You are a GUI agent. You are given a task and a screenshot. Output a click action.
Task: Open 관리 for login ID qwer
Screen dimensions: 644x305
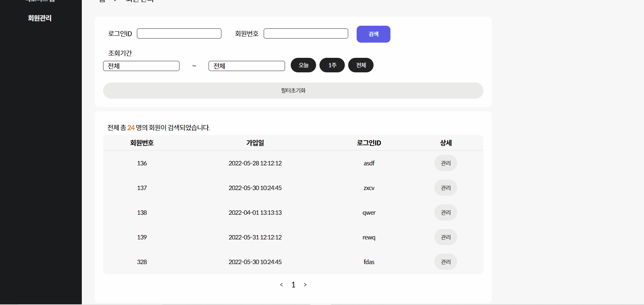point(446,212)
